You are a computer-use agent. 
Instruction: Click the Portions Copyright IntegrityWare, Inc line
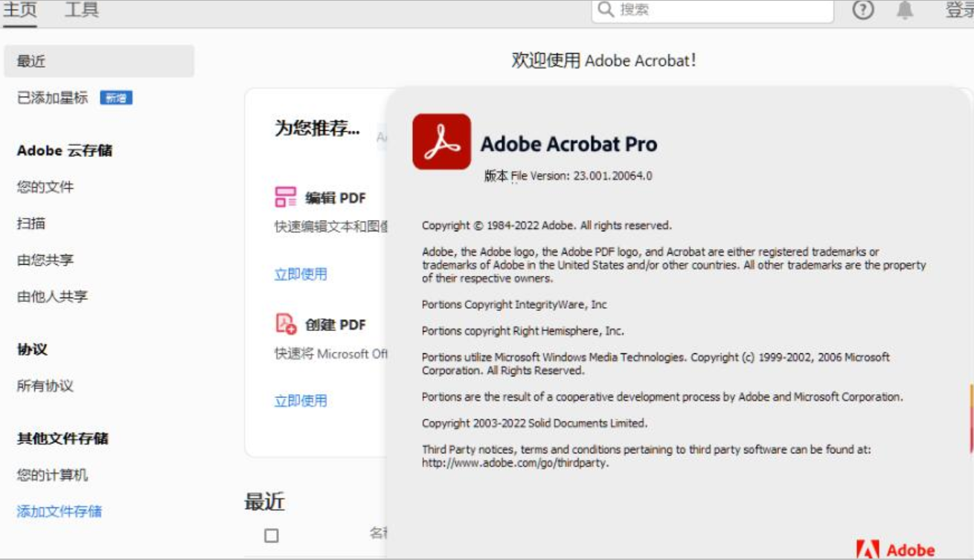point(514,304)
